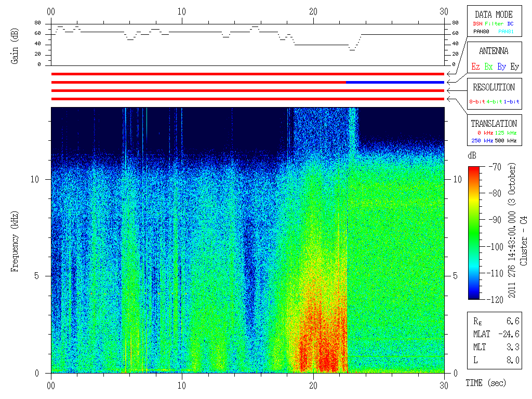The width and height of the screenshot is (532, 399).
Task: Click the RE value 6.6
Action: point(513,321)
